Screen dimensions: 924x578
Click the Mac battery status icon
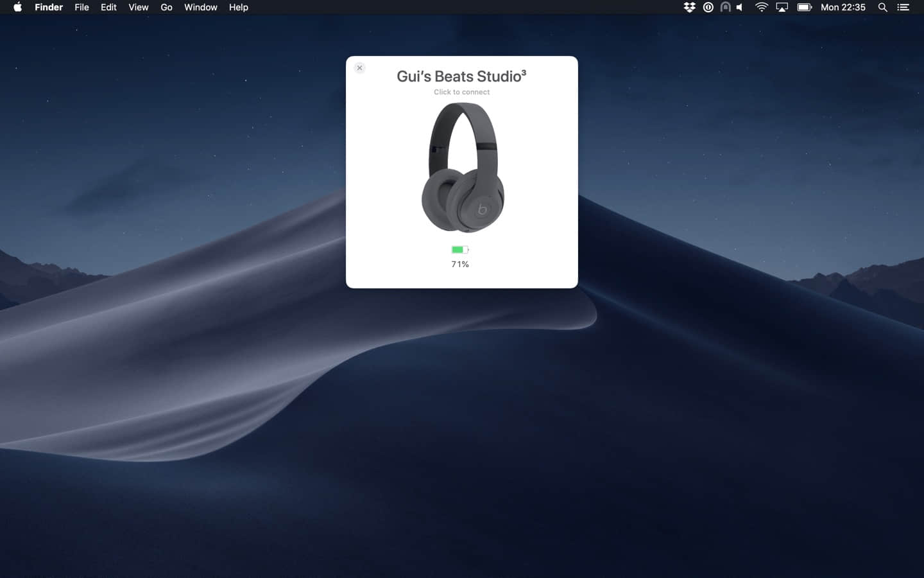[805, 7]
